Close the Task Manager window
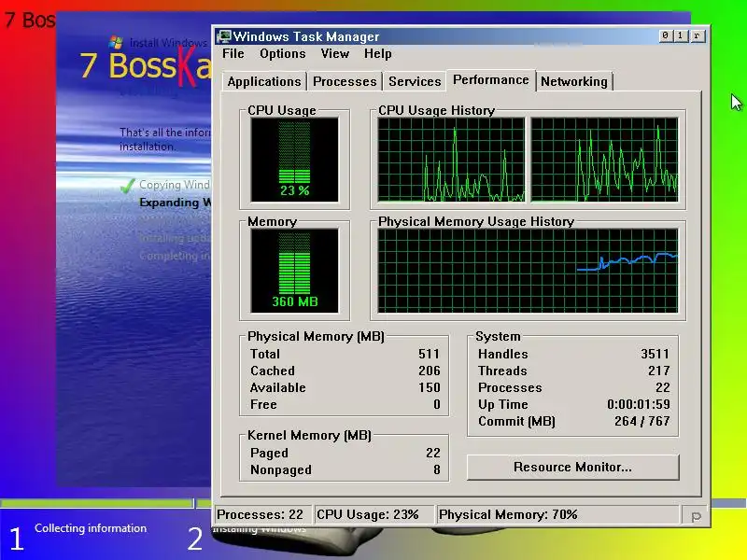 click(x=697, y=35)
